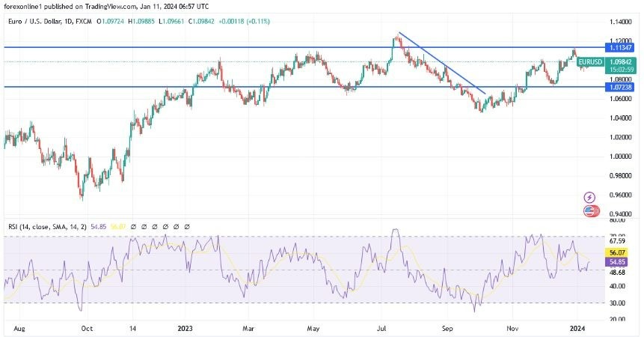Click the descending blue trend line

pos(442,63)
